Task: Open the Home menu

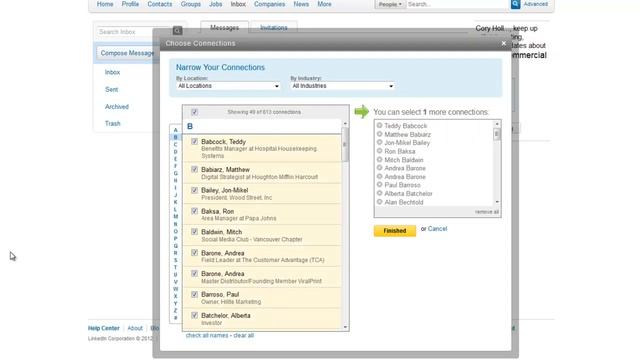Action: [x=105, y=4]
